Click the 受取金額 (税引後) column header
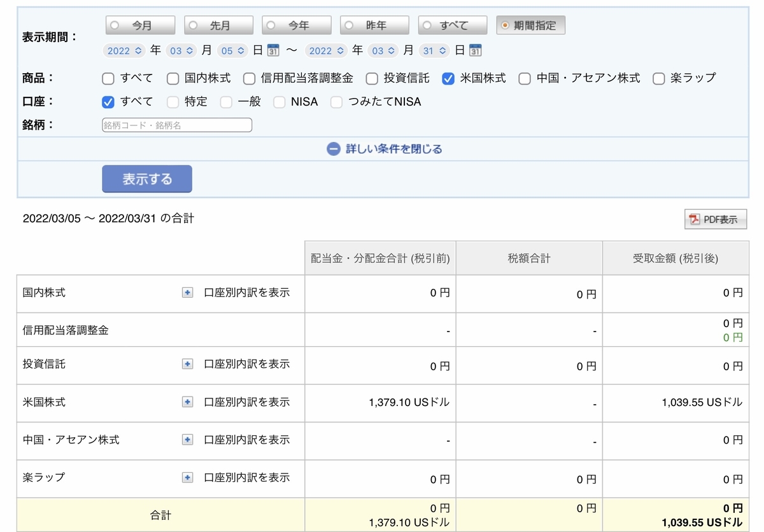The width and height of the screenshot is (764, 532). [x=676, y=258]
